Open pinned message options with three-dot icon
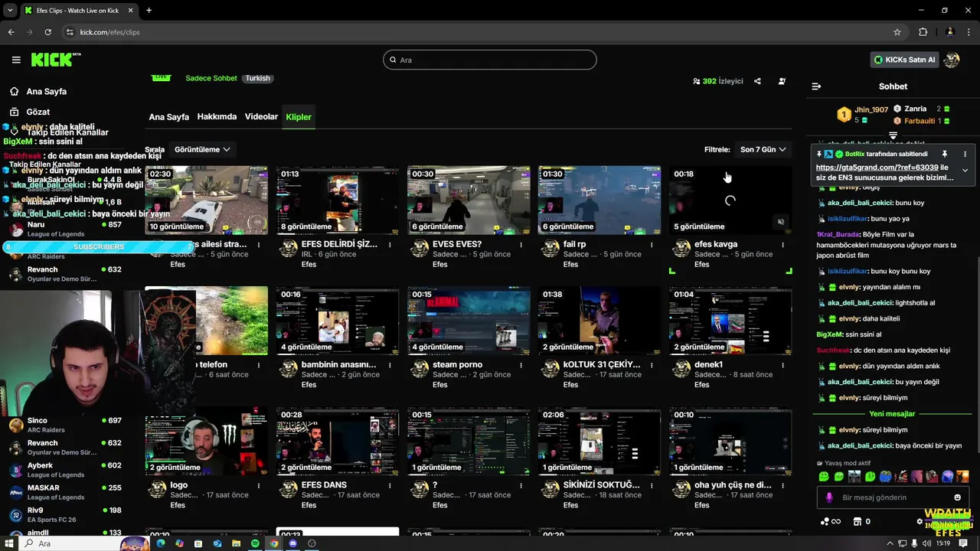Image resolution: width=980 pixels, height=551 pixels. coord(965,154)
